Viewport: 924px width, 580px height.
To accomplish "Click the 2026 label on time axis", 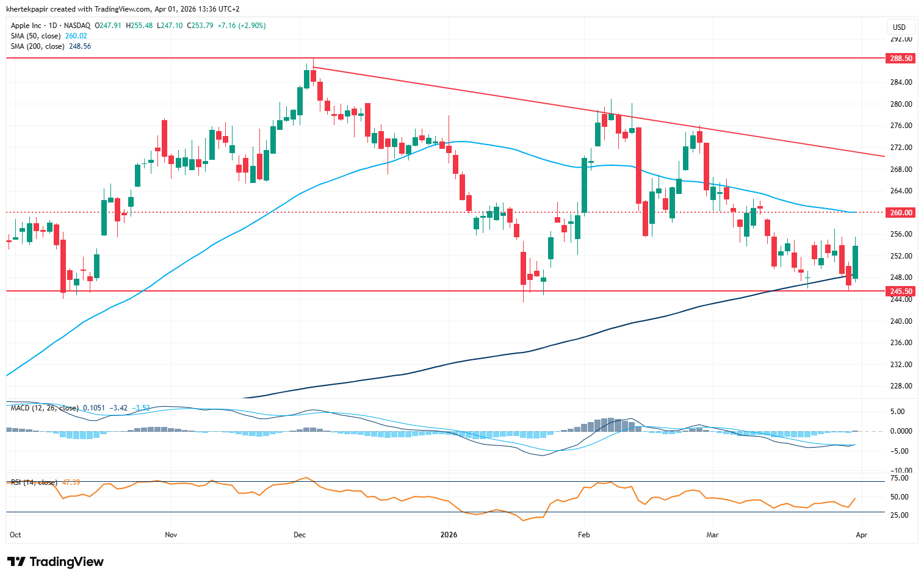I will tap(449, 535).
